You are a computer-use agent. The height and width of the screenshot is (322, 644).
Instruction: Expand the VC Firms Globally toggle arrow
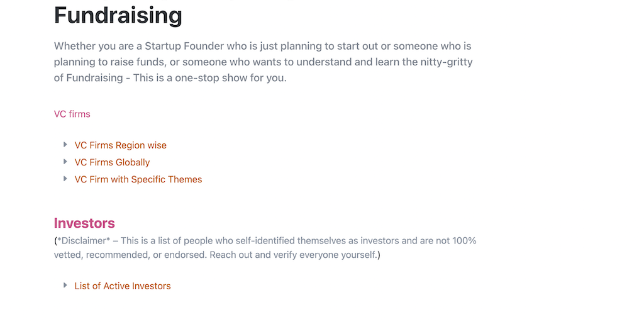tap(65, 162)
